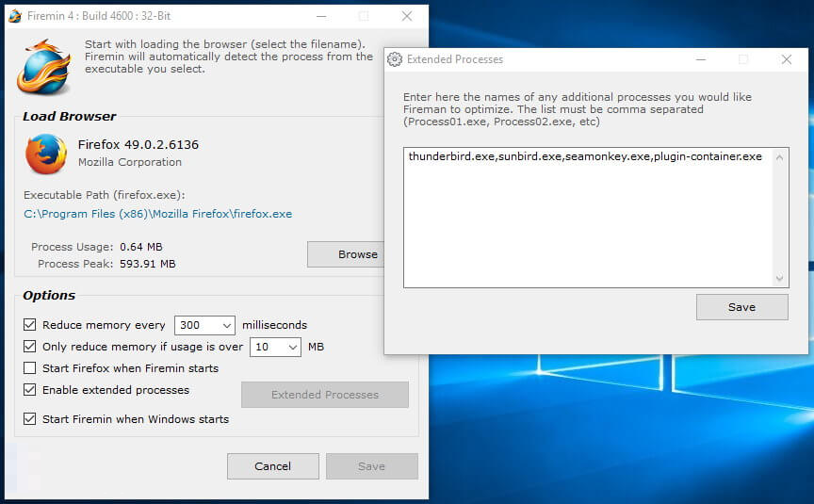The width and height of the screenshot is (814, 504).
Task: Toggle Only reduce memory if usage is over
Action: point(29,347)
